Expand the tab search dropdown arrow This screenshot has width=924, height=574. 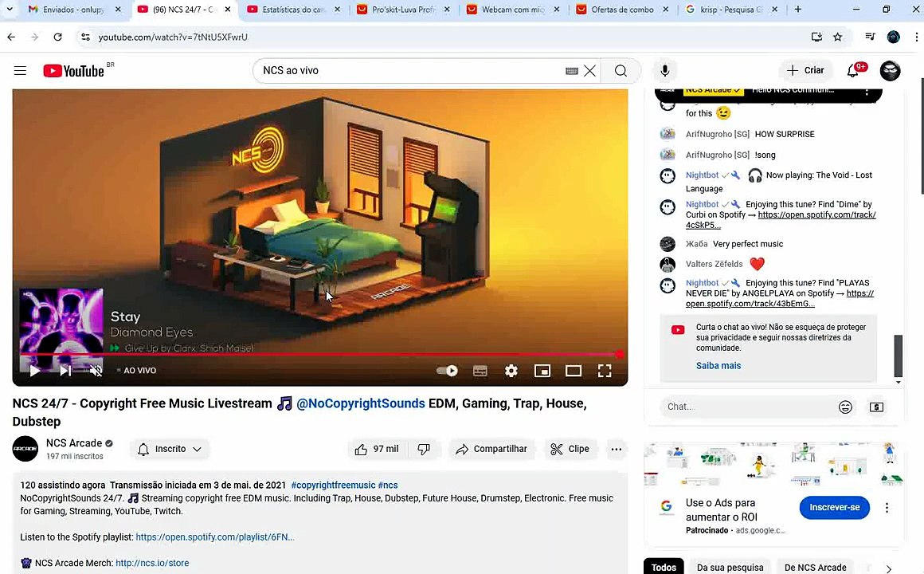10,10
